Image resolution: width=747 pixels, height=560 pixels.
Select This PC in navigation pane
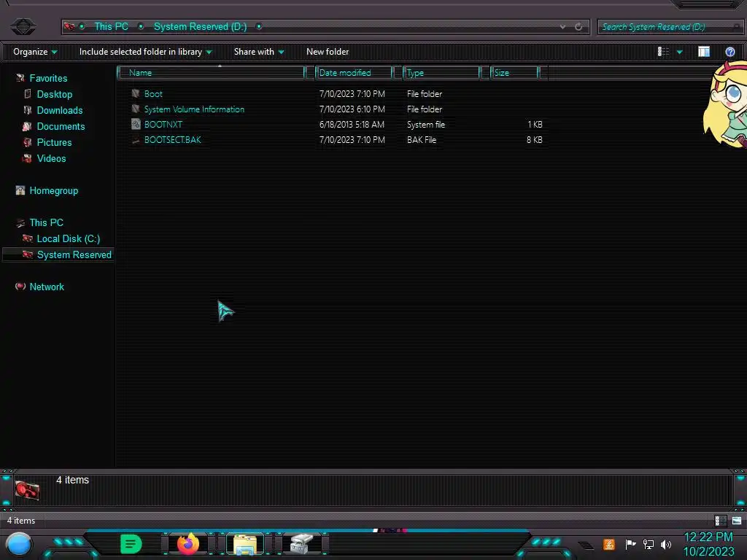[x=46, y=222]
